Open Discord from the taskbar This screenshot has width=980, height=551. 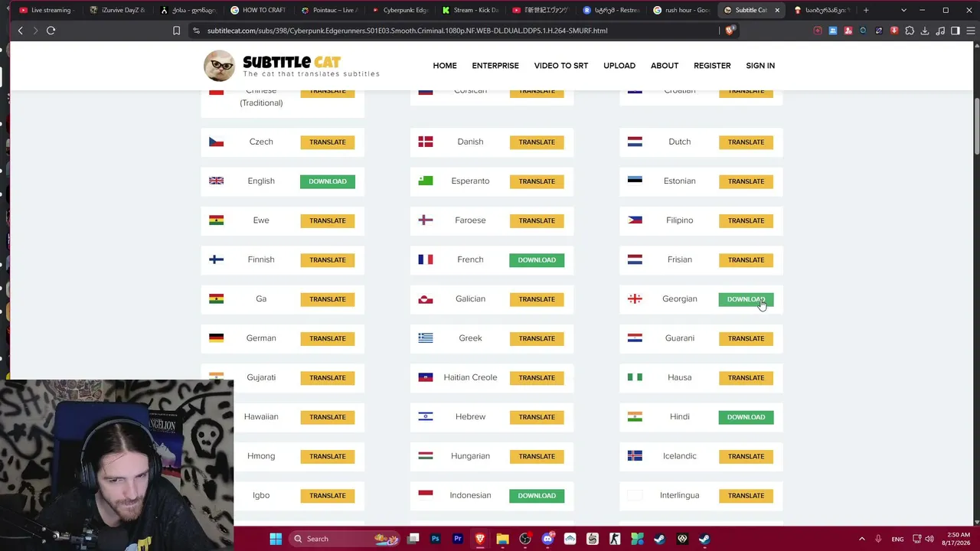point(547,539)
